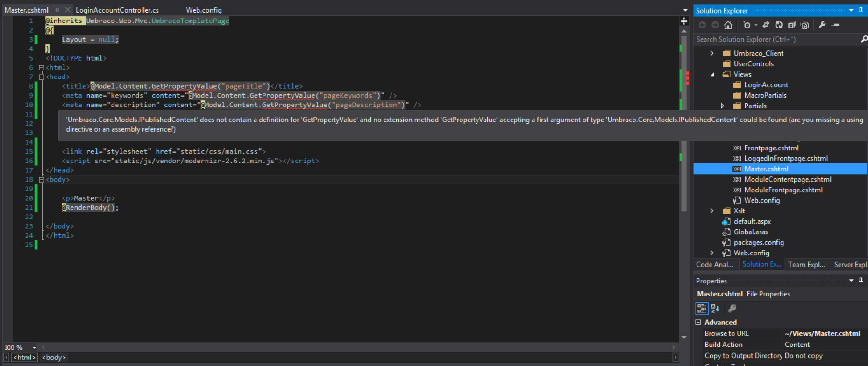Open Web.config editor tab
The width and height of the screenshot is (868, 366).
coord(204,10)
